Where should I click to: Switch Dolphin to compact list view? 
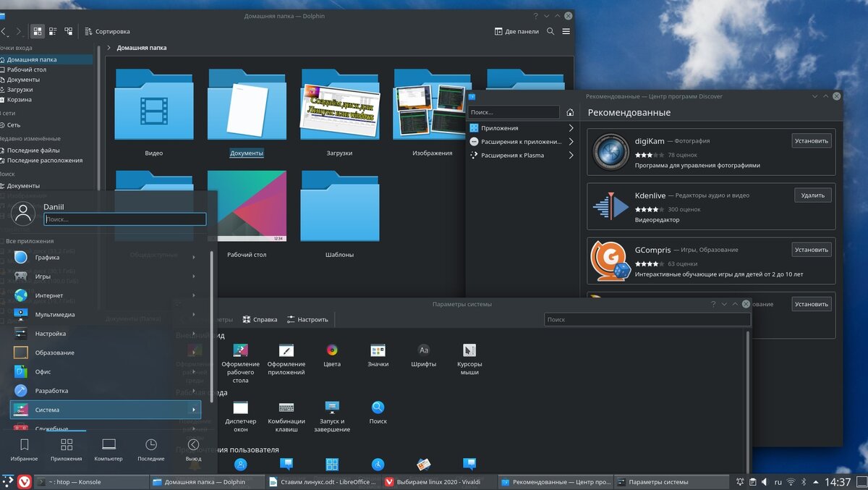(54, 31)
